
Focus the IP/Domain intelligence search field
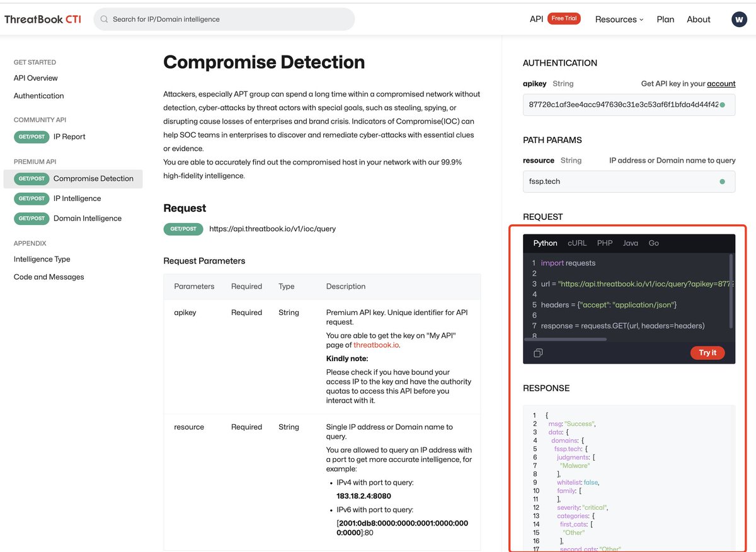pyautogui.click(x=224, y=20)
